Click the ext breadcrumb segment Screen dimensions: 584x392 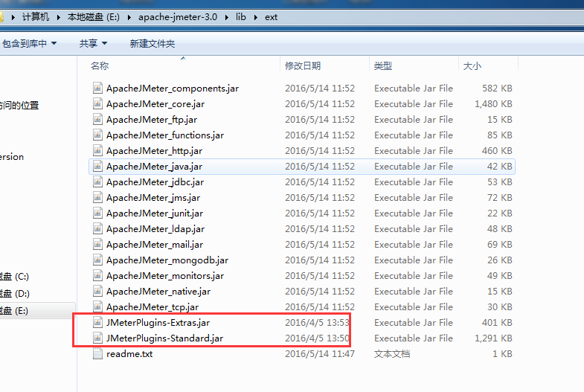271,17
